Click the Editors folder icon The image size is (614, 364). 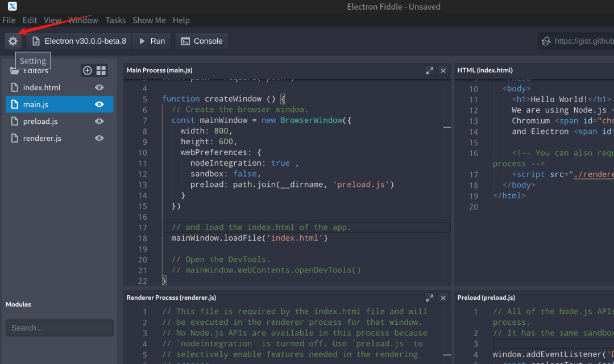(15, 70)
